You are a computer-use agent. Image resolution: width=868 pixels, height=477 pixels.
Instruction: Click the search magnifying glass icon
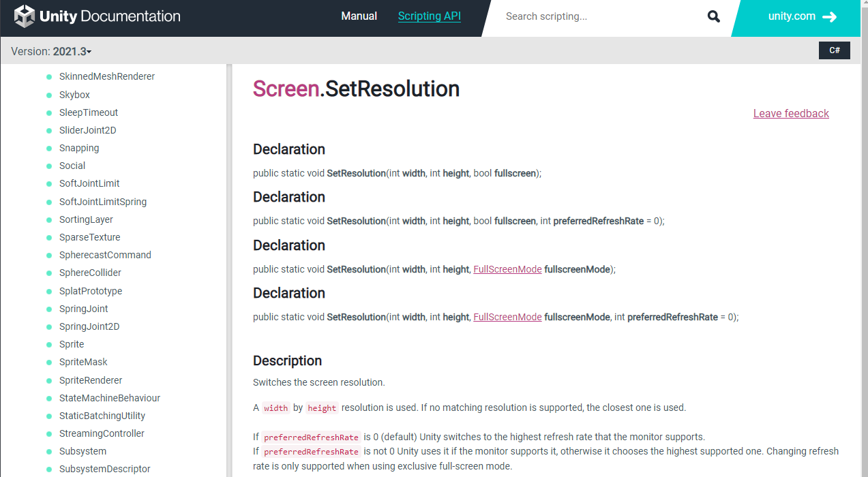713,16
